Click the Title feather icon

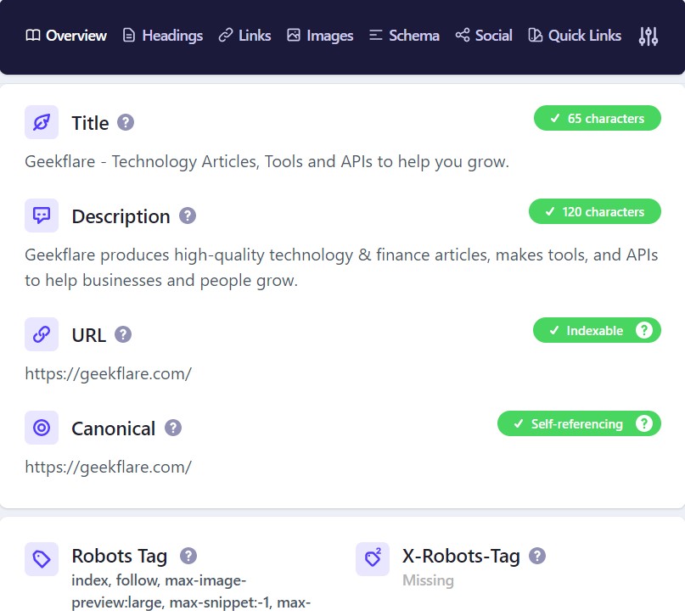tap(42, 122)
